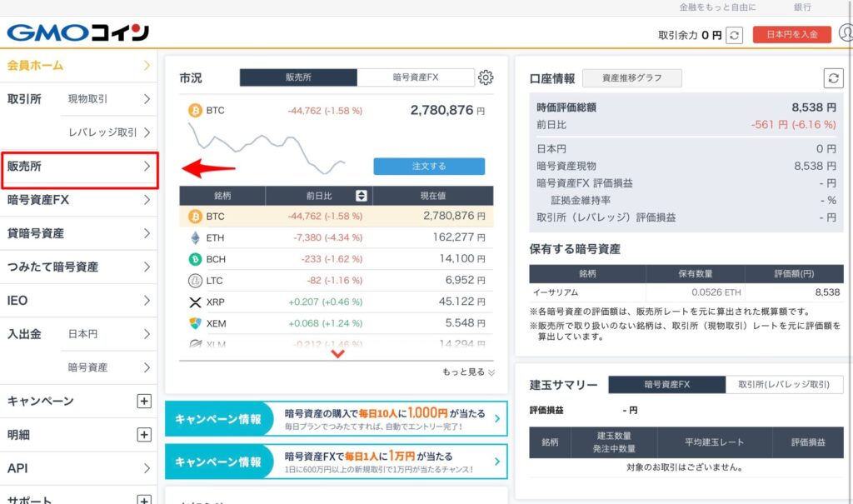
Task: Click the XRP coin icon
Action: point(195,302)
